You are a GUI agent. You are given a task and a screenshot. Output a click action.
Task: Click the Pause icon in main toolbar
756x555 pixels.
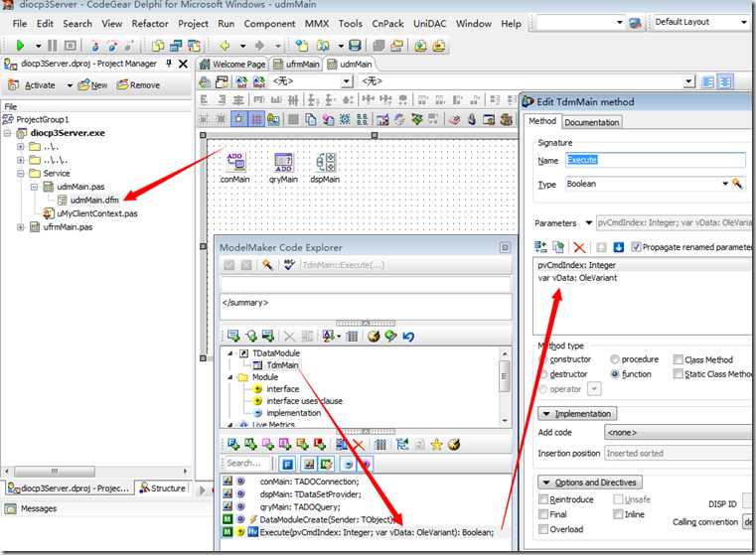coord(52,46)
